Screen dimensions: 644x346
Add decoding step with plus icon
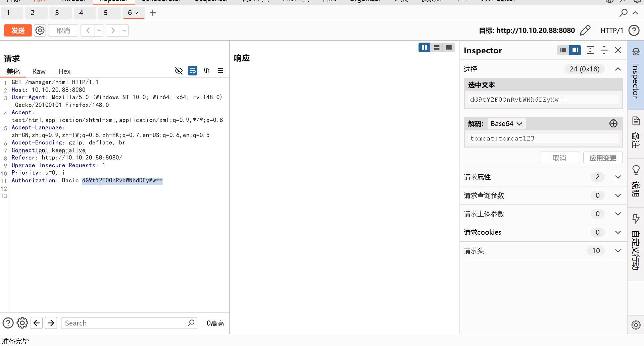pyautogui.click(x=613, y=124)
